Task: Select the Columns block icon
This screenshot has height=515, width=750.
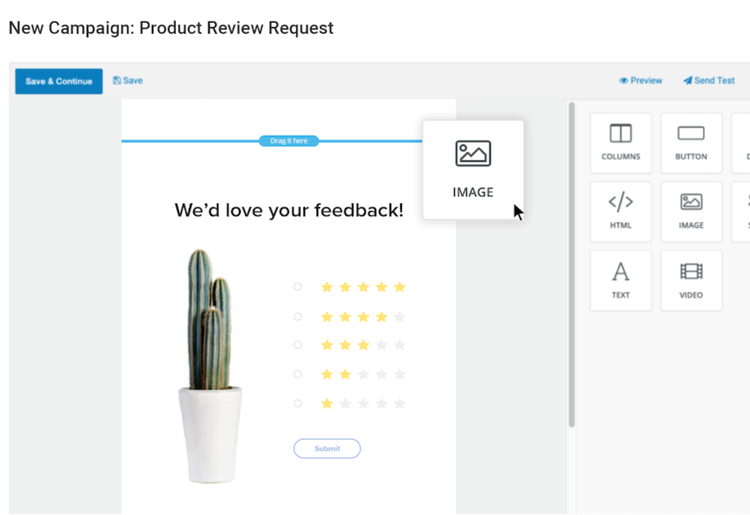Action: pyautogui.click(x=620, y=142)
